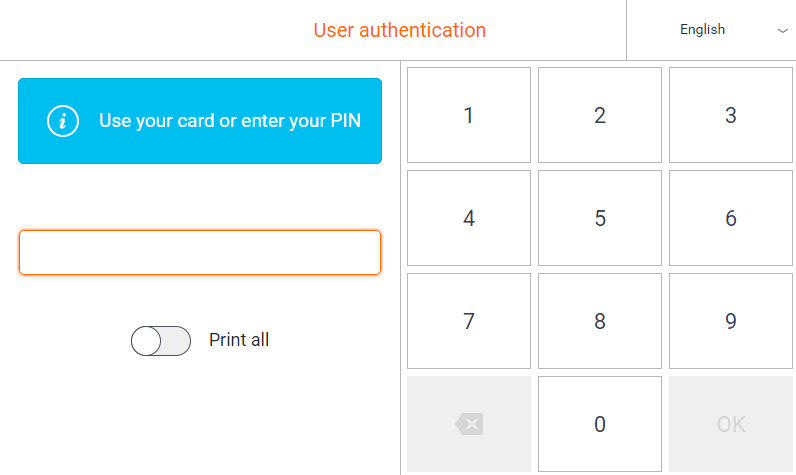This screenshot has height=475, width=796.
Task: Click the info icon in the blue banner
Action: click(63, 121)
